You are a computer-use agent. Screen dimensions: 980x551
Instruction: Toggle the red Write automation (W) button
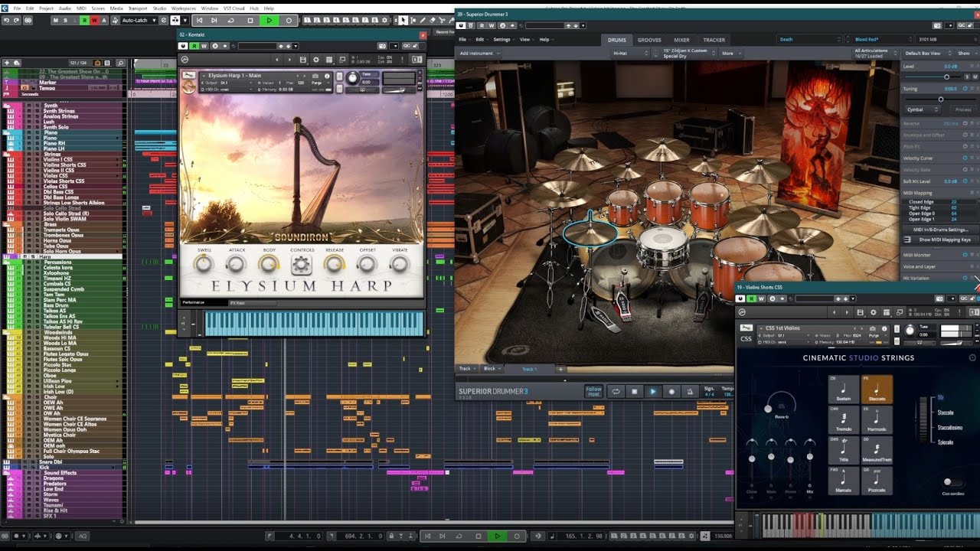tap(94, 21)
